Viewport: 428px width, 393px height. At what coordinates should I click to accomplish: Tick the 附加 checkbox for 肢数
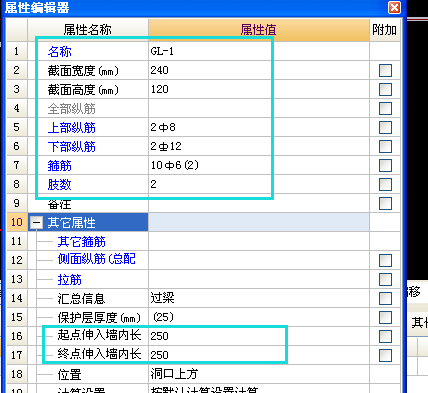(x=385, y=184)
